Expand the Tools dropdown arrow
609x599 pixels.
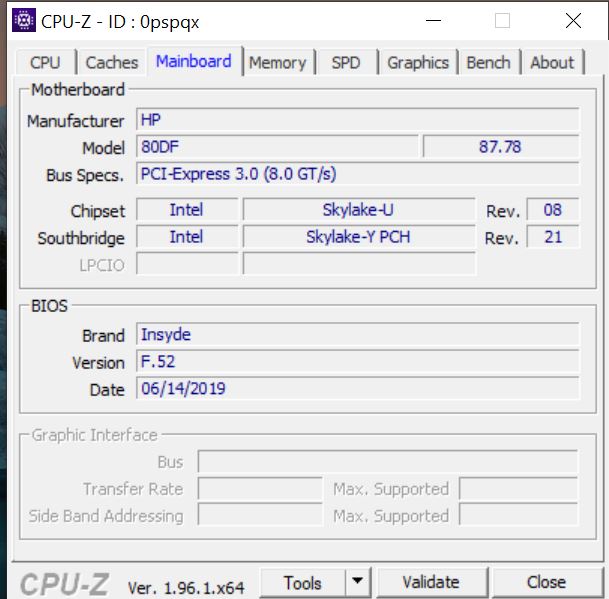point(357,582)
